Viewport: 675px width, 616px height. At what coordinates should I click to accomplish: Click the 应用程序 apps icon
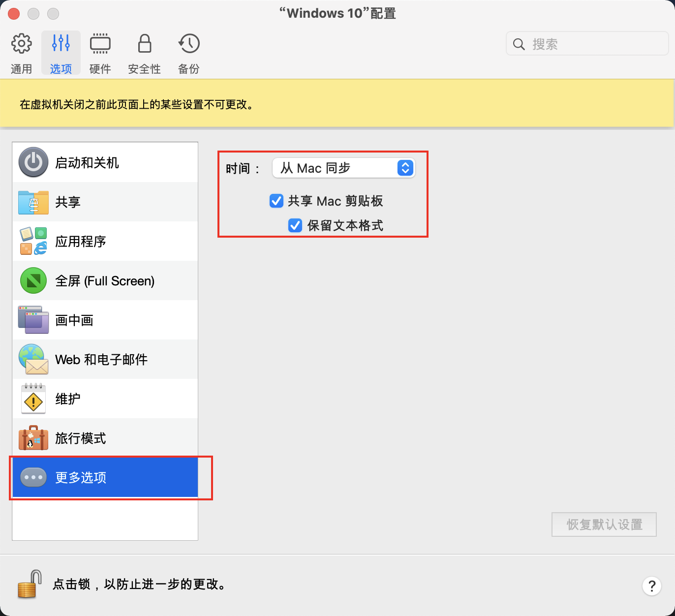point(33,241)
